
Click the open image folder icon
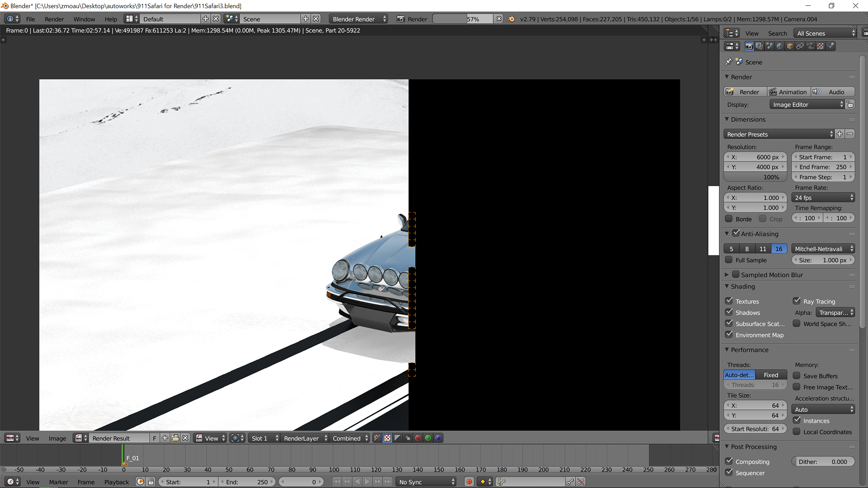click(175, 438)
